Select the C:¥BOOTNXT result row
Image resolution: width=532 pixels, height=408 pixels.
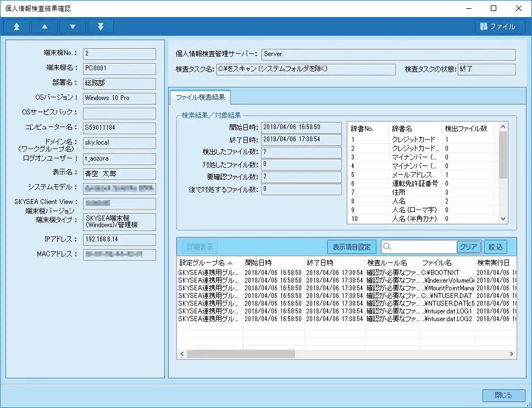pyautogui.click(x=440, y=272)
